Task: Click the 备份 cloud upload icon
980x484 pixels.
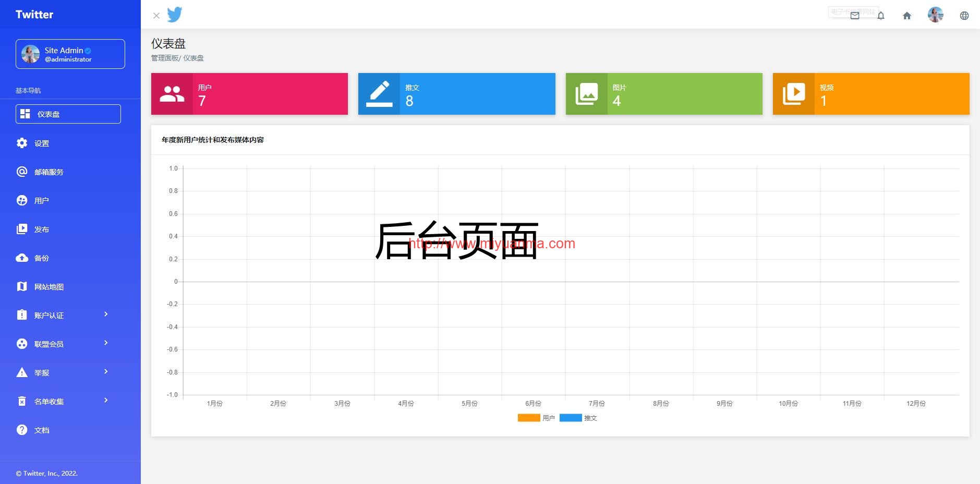Action: click(x=22, y=258)
